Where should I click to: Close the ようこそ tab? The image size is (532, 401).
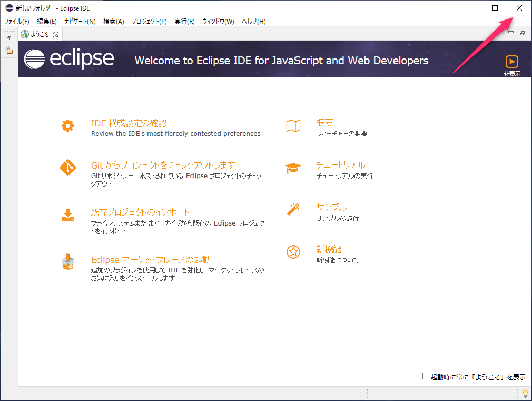coord(55,34)
